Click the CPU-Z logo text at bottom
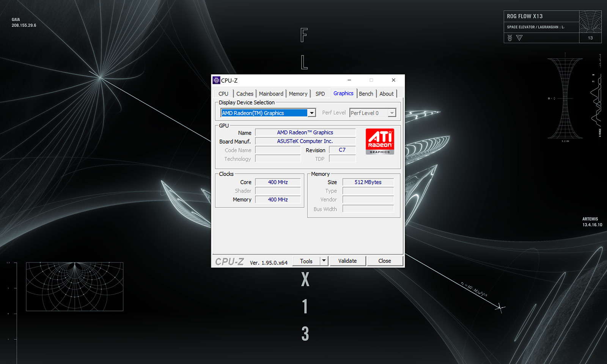 230,262
